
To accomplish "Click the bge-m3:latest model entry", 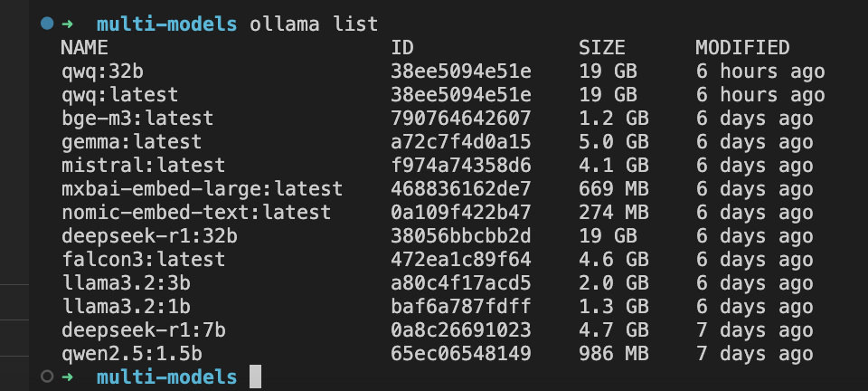I will pos(137,119).
